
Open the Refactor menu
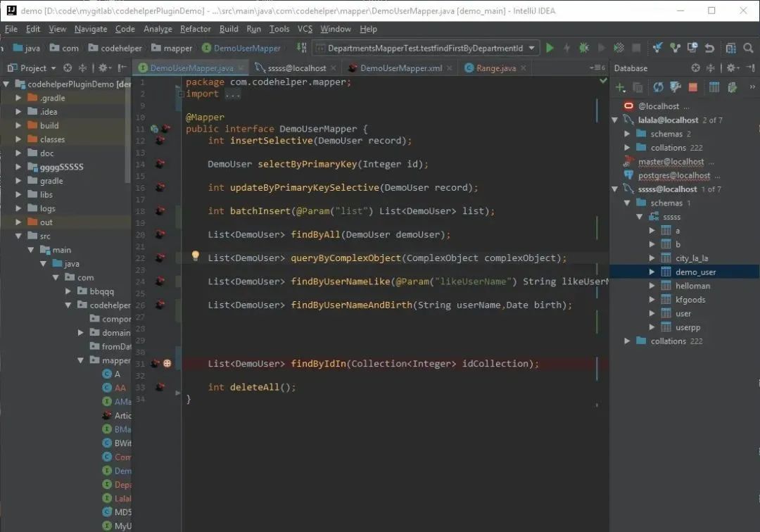[195, 29]
